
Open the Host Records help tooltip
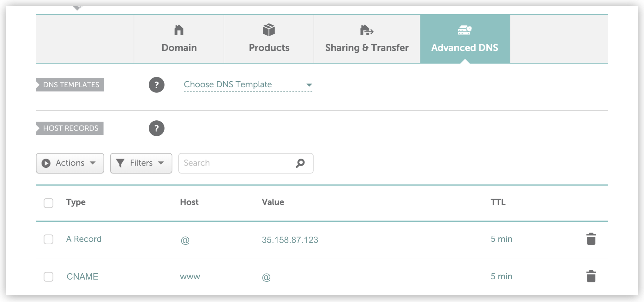pyautogui.click(x=156, y=128)
